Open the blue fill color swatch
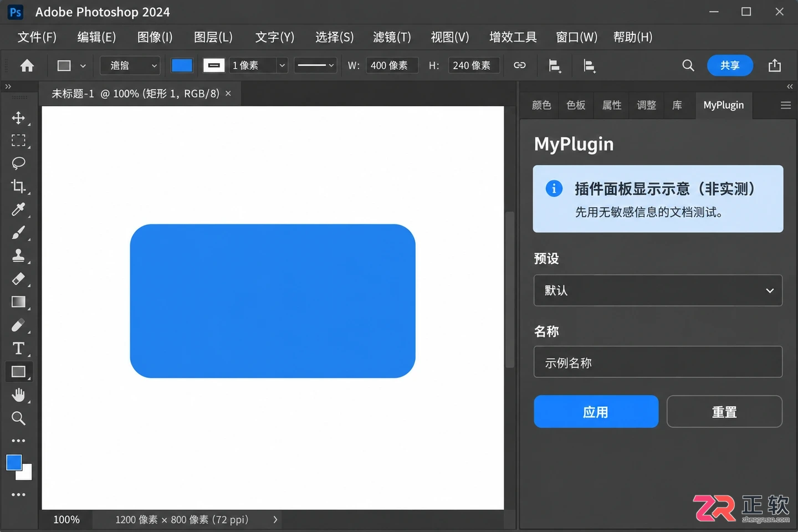 pos(182,65)
